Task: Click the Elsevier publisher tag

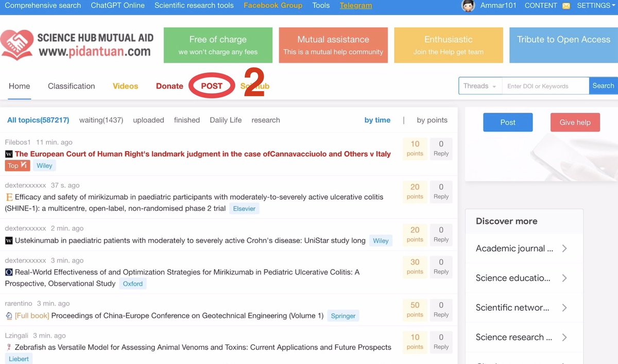Action: pos(244,209)
